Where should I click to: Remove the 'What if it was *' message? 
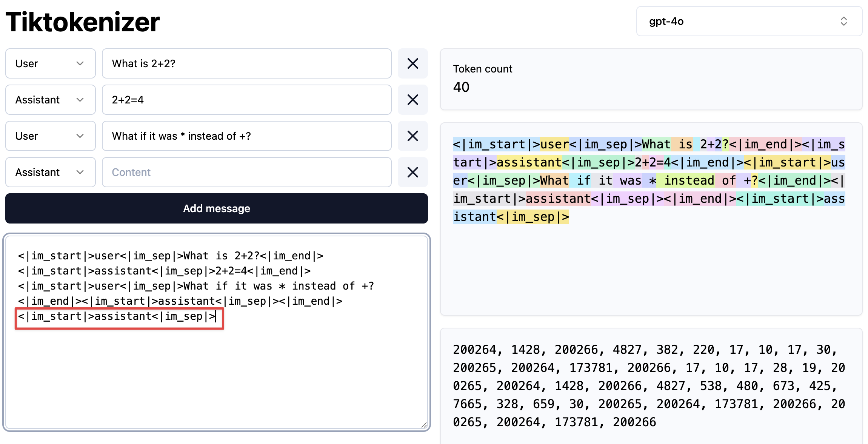click(412, 136)
